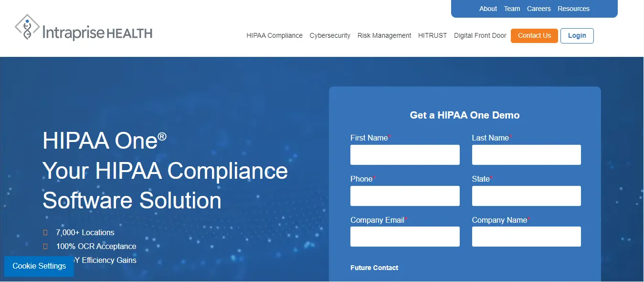
Task: Open Cookie Settings
Action: pyautogui.click(x=39, y=266)
